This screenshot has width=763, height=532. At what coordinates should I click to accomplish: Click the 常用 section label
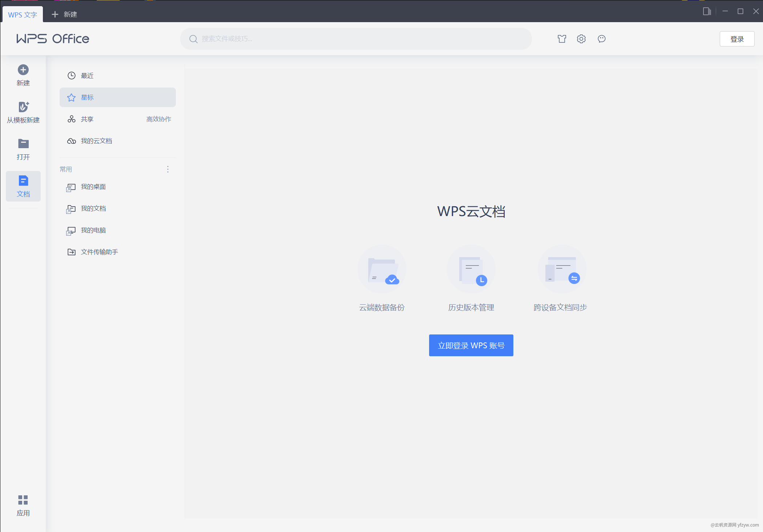66,169
